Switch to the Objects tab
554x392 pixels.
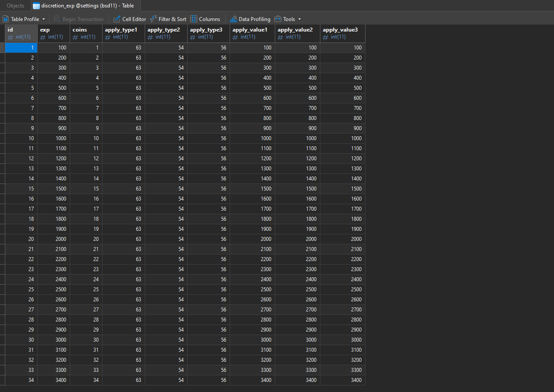[x=15, y=6]
